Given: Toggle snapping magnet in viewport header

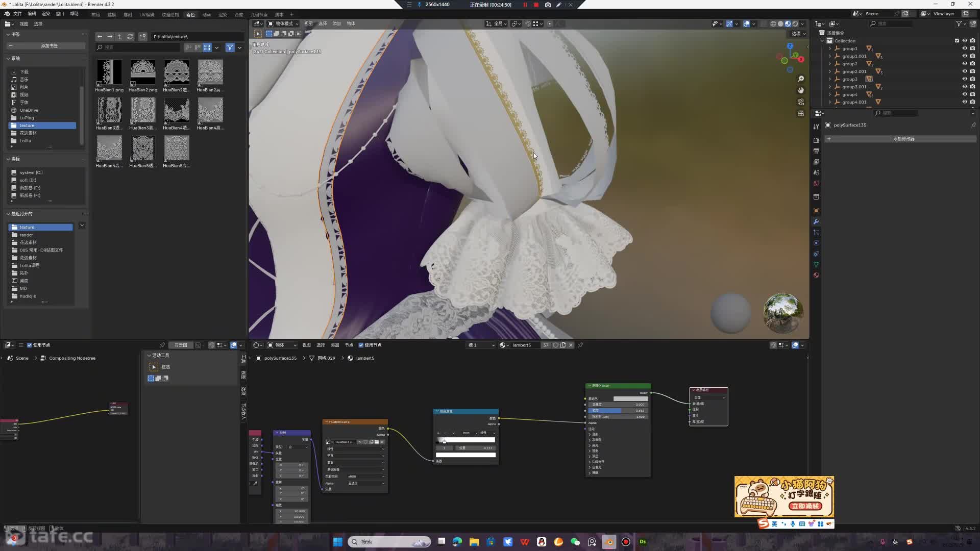Looking at the screenshot, I should point(528,24).
